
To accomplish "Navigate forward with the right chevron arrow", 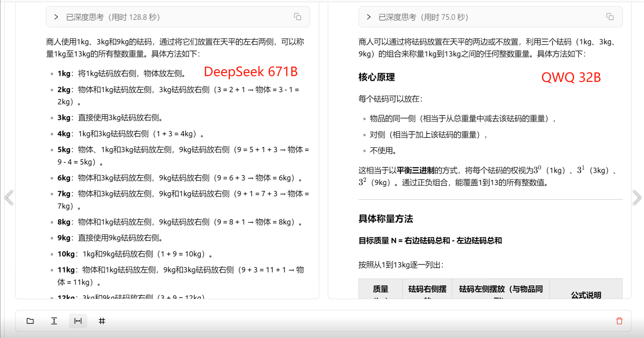I will click(x=637, y=197).
